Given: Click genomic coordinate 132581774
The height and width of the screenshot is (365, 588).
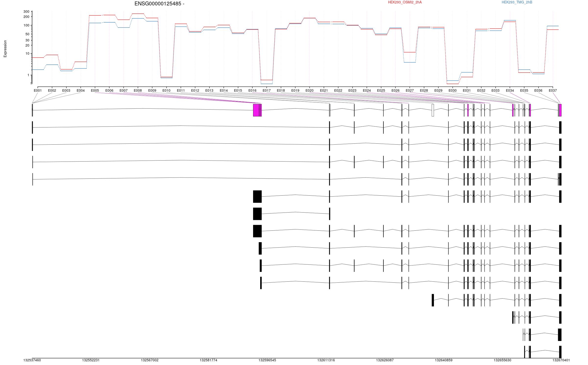Looking at the screenshot, I should coord(208,360).
